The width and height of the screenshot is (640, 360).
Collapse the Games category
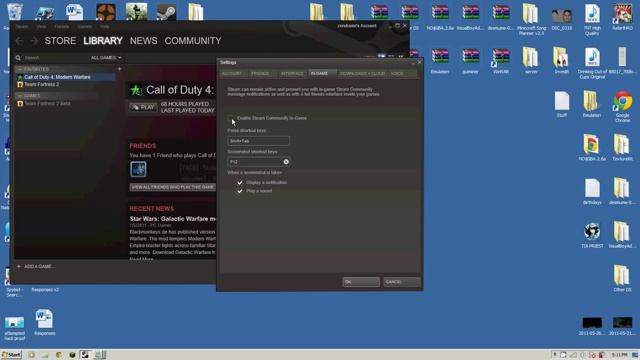pyautogui.click(x=19, y=96)
